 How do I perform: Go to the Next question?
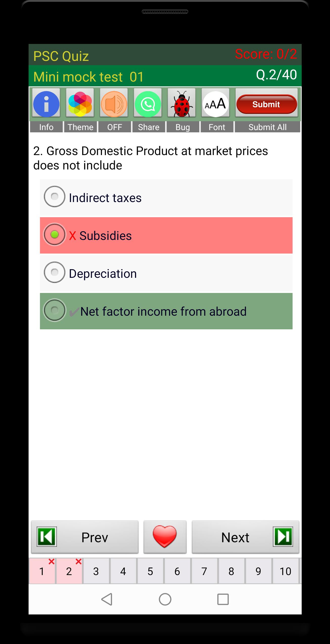[245, 537]
